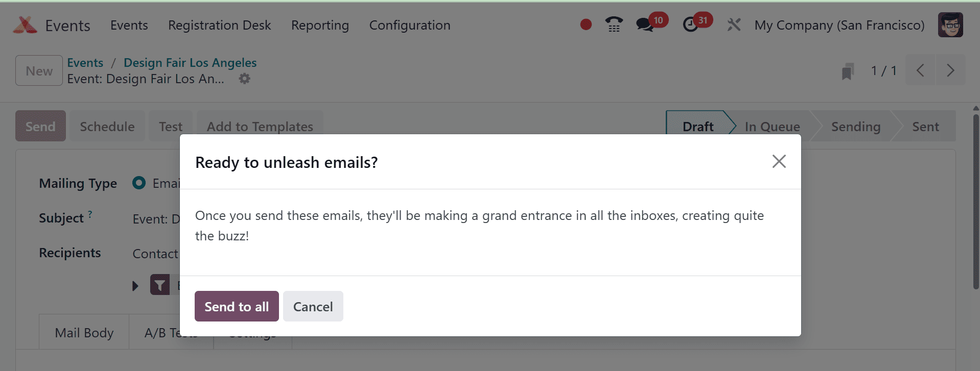
Task: Click the red recording indicator dot
Action: click(x=586, y=24)
